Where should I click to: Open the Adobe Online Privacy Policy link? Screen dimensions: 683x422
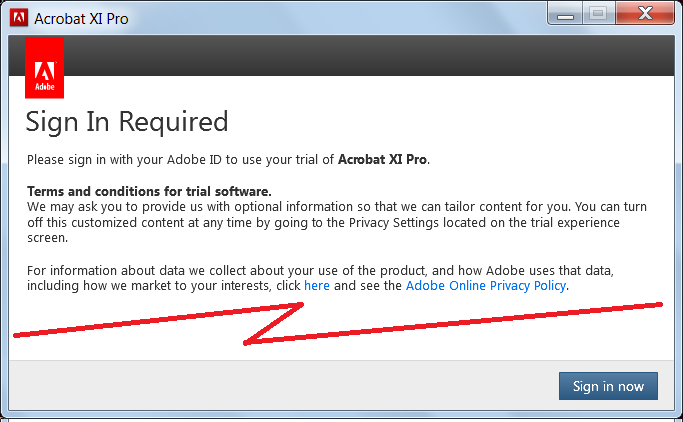point(486,286)
